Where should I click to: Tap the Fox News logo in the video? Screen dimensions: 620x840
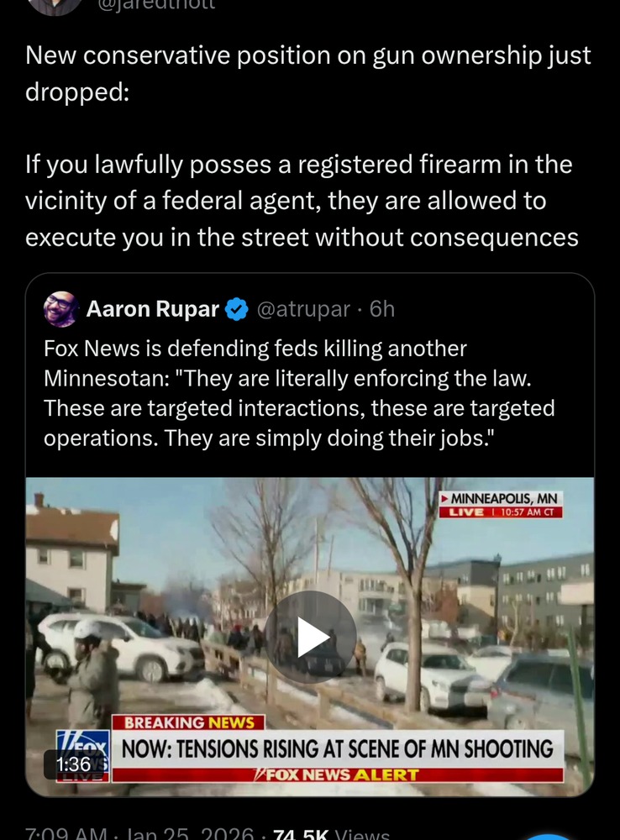(83, 755)
